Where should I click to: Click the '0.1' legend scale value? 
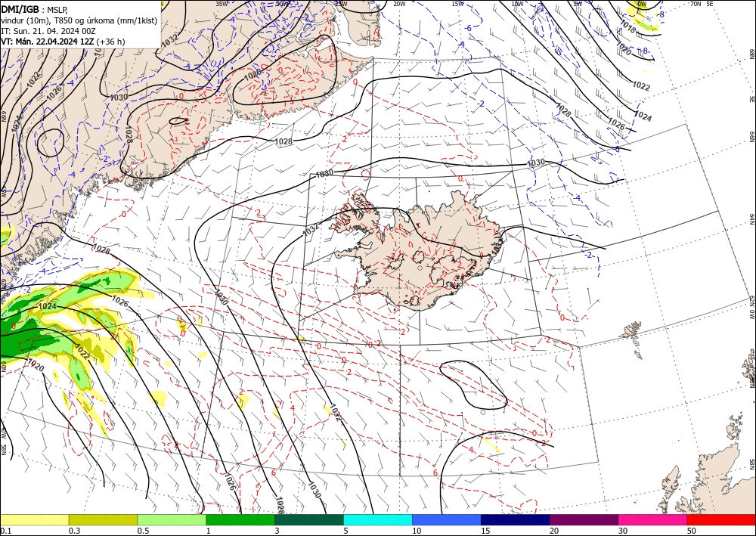[6, 531]
